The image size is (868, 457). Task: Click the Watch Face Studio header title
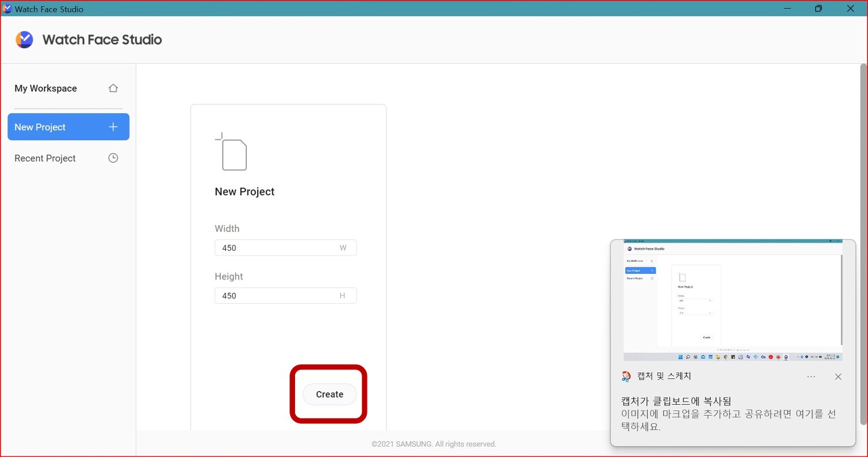pyautogui.click(x=102, y=39)
